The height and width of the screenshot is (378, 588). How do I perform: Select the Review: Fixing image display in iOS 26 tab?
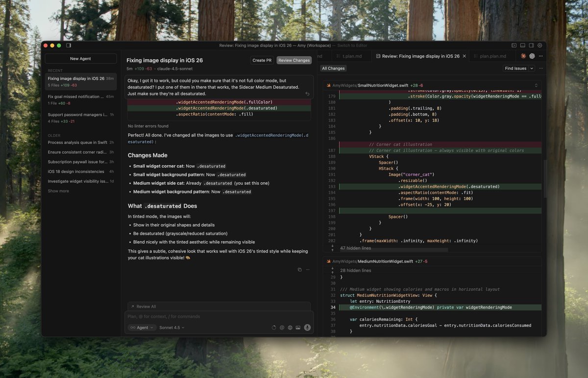pos(420,56)
